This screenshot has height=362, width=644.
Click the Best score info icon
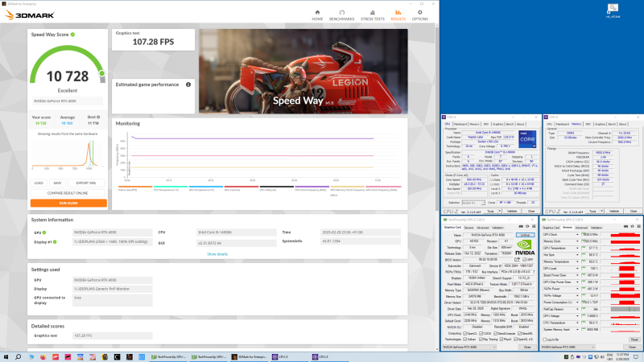coord(98,117)
